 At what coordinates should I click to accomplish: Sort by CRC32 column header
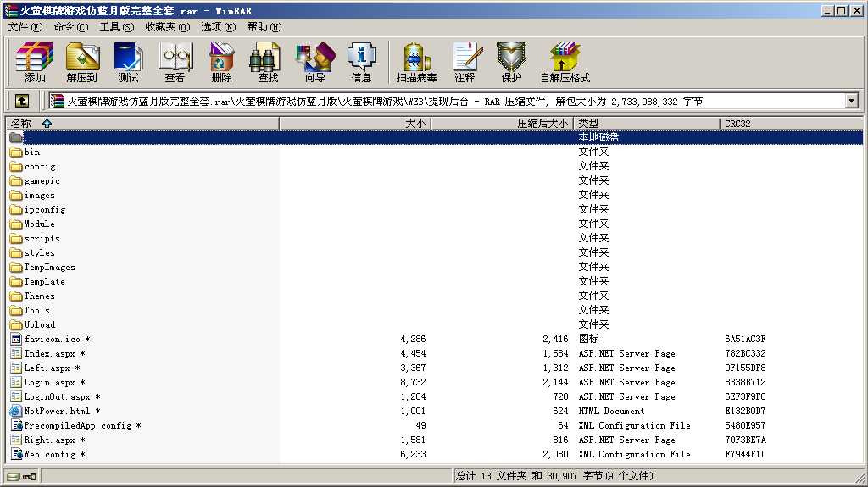click(792, 124)
